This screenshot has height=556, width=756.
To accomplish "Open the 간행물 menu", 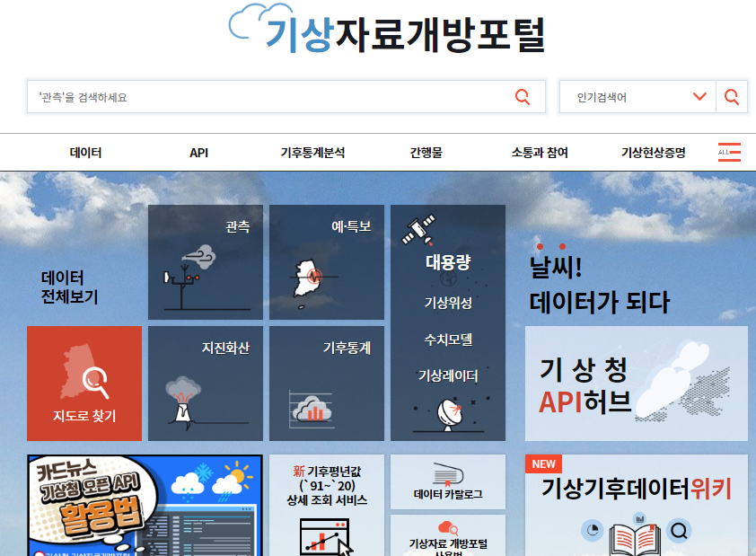I will click(426, 153).
